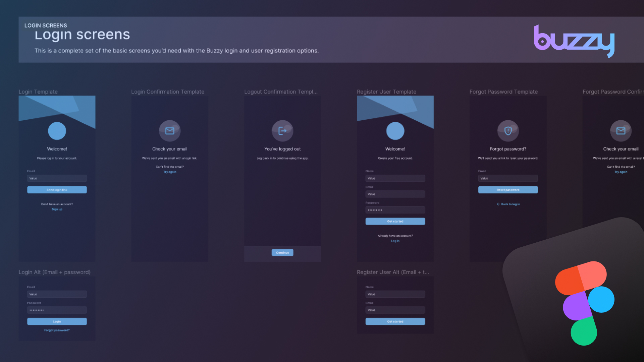The image size is (644, 362).
Task: Click the blue avatar circle in Login Template
Action: [x=57, y=131]
